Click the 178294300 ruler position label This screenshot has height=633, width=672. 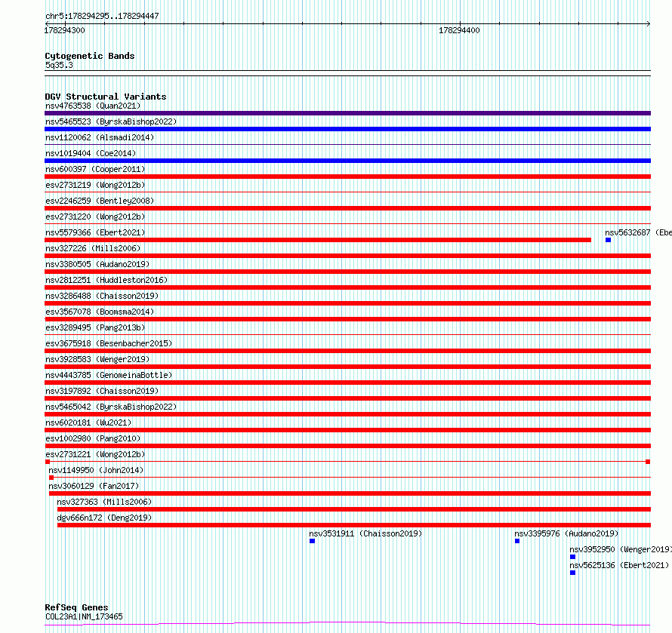[x=64, y=30]
